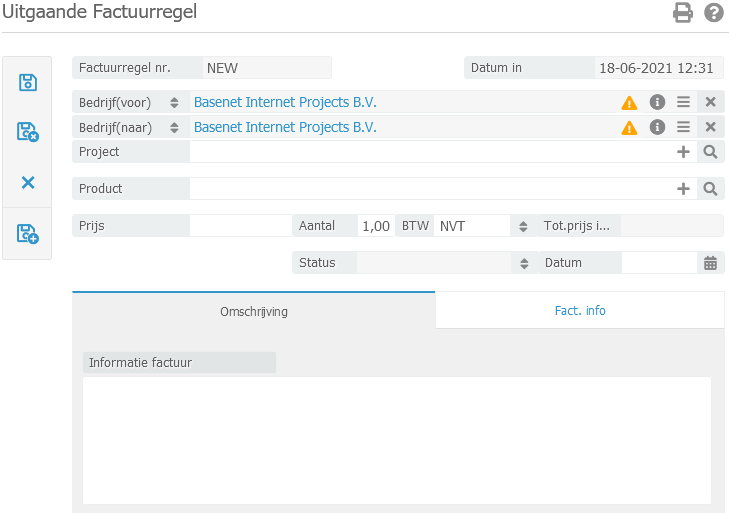Select the Omschrijving tab
The image size is (729, 513).
pos(254,311)
